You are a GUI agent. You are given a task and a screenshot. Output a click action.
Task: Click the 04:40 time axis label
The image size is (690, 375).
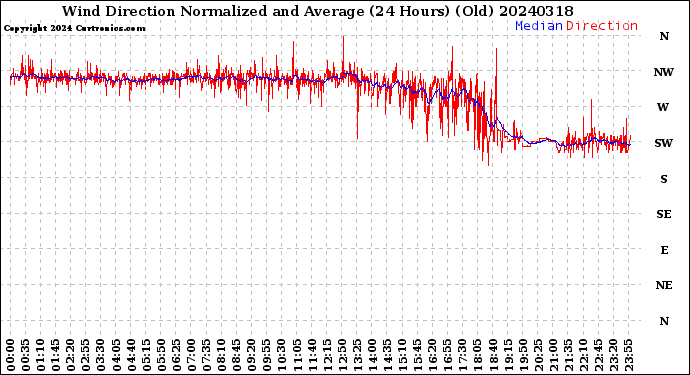click(131, 355)
